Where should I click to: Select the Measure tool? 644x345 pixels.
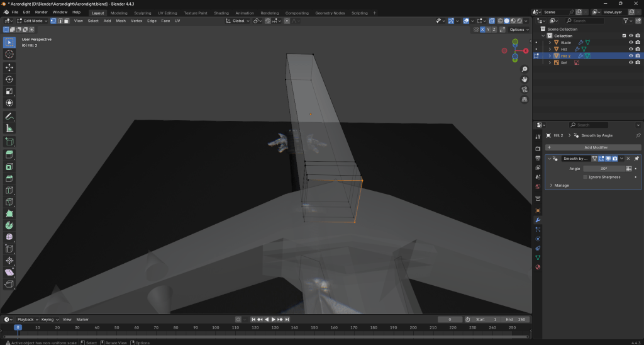[9, 128]
